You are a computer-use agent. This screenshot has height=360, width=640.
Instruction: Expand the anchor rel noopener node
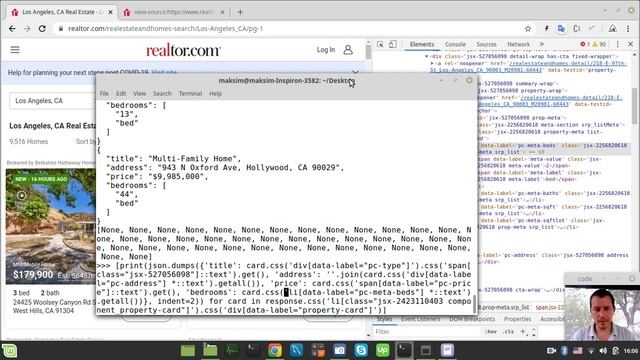tap(432, 63)
